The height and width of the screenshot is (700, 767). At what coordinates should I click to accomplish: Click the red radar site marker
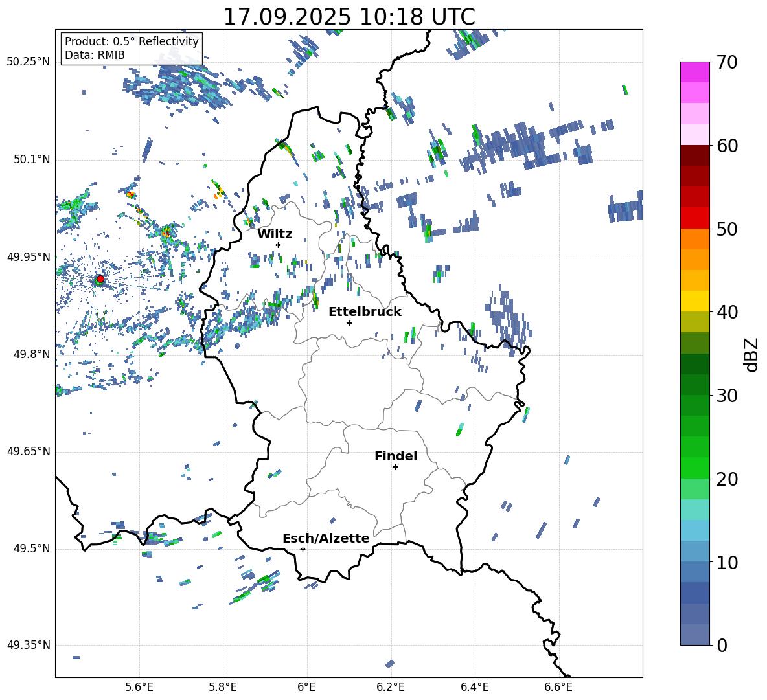coord(100,279)
